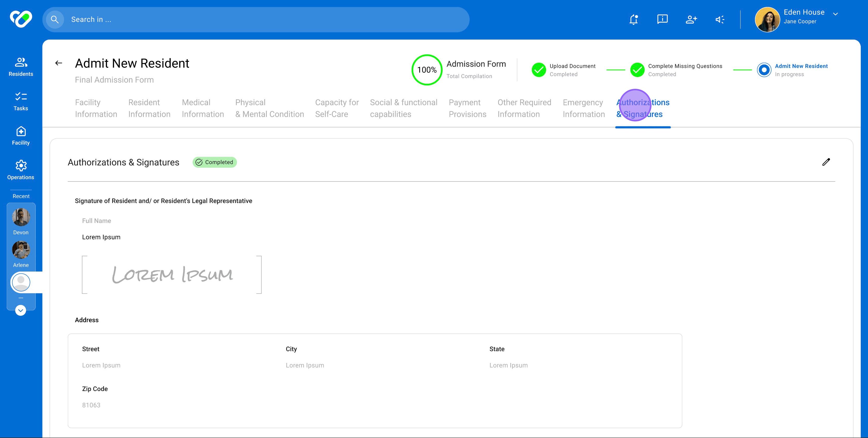Viewport: 868px width, 438px height.
Task: Switch to Medical Information tab
Action: pos(203,108)
